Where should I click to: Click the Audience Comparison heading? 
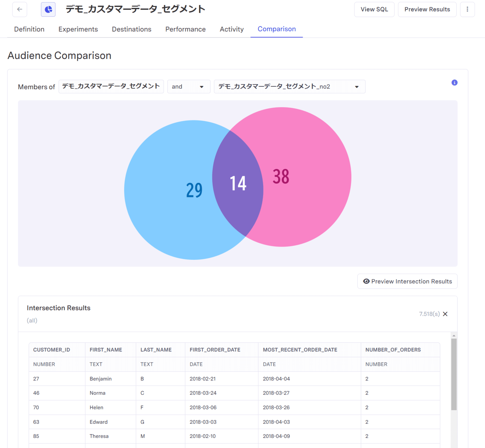(x=59, y=56)
